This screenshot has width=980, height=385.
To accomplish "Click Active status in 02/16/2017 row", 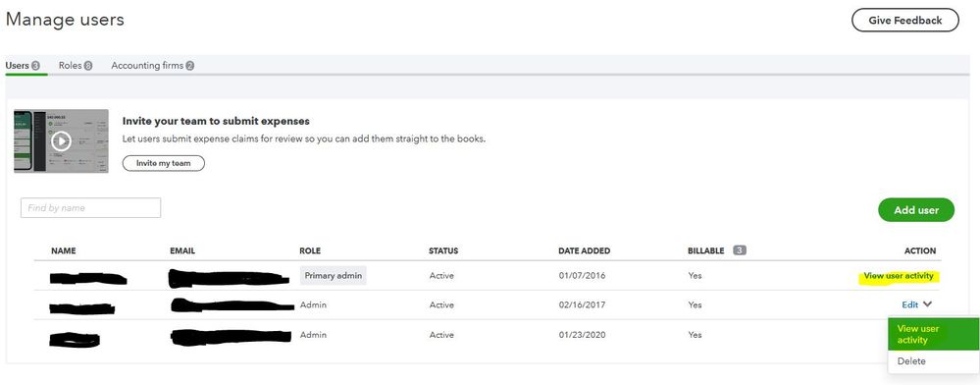I will (x=441, y=304).
